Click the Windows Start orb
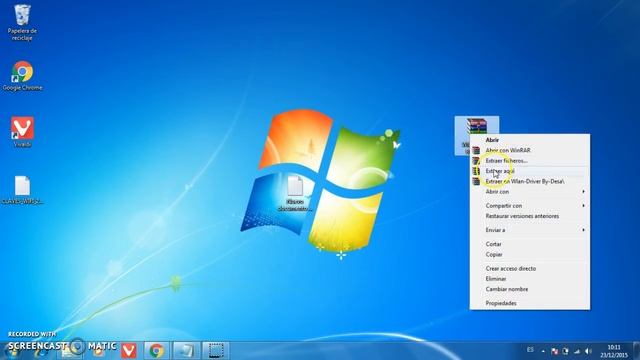Viewport: 640px width, 360px height. pos(12,351)
